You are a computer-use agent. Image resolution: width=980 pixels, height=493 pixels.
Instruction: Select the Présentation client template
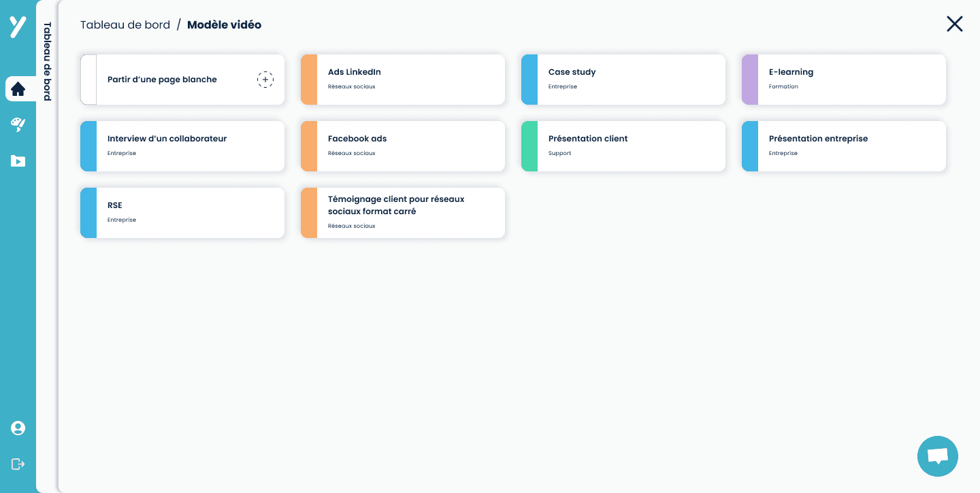(623, 146)
